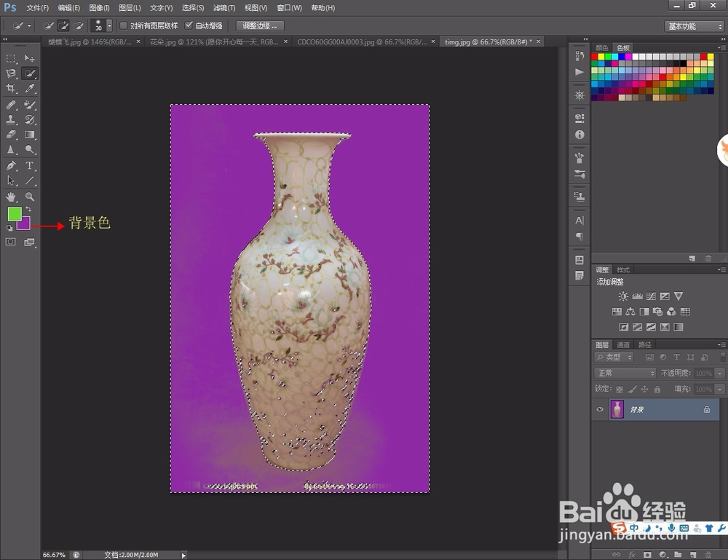The width and height of the screenshot is (728, 560).
Task: Select the History Brush tool
Action: pyautogui.click(x=30, y=120)
